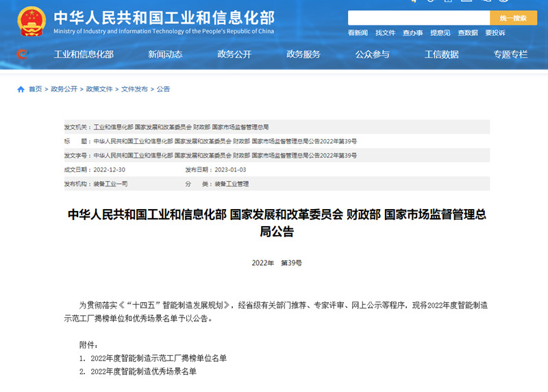Image resolution: width=548 pixels, height=392 pixels.
Task: Click the 提意见 quick link
Action: 440,33
